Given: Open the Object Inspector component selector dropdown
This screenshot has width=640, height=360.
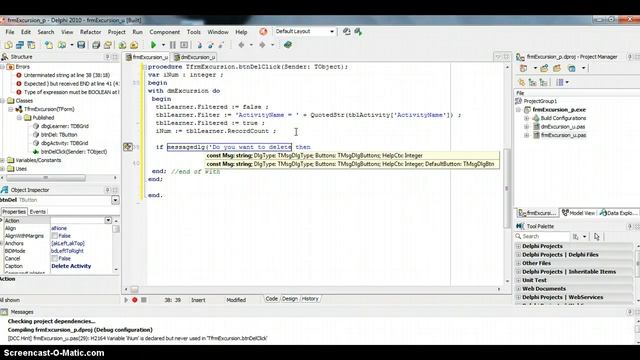Looking at the screenshot, I should click(115, 200).
